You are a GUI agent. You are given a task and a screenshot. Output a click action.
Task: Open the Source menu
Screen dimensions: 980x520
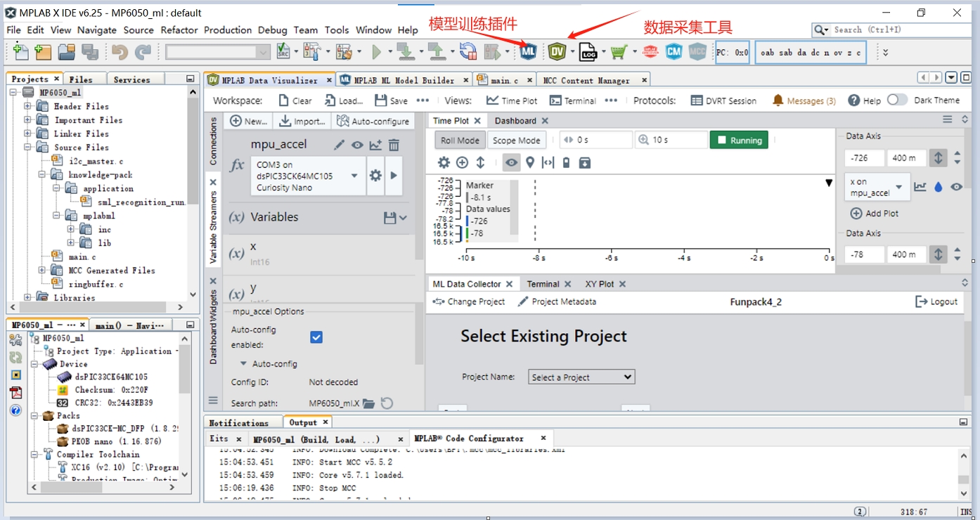[138, 30]
